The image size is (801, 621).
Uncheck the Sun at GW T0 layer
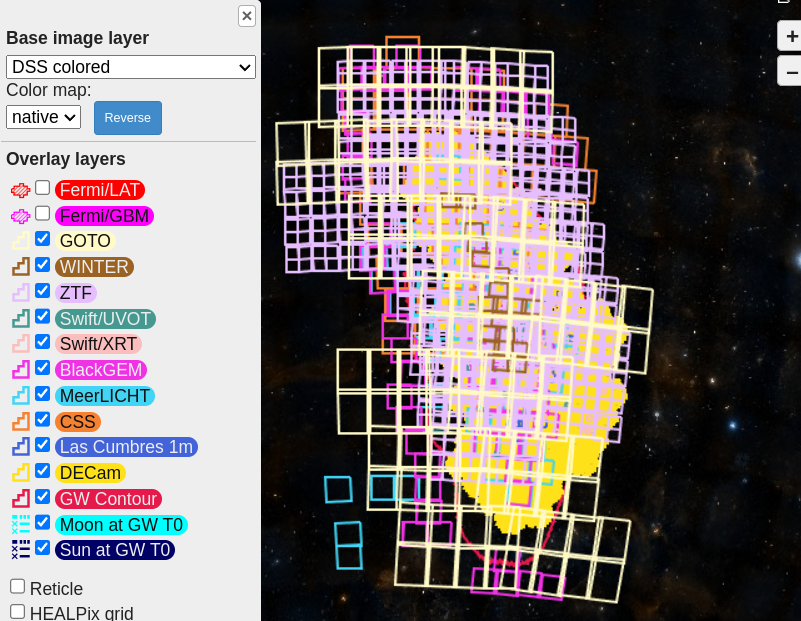click(x=42, y=547)
